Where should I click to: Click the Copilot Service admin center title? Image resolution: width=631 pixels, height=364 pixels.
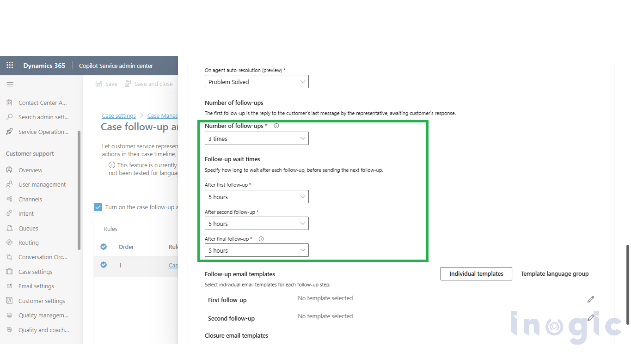(x=116, y=66)
